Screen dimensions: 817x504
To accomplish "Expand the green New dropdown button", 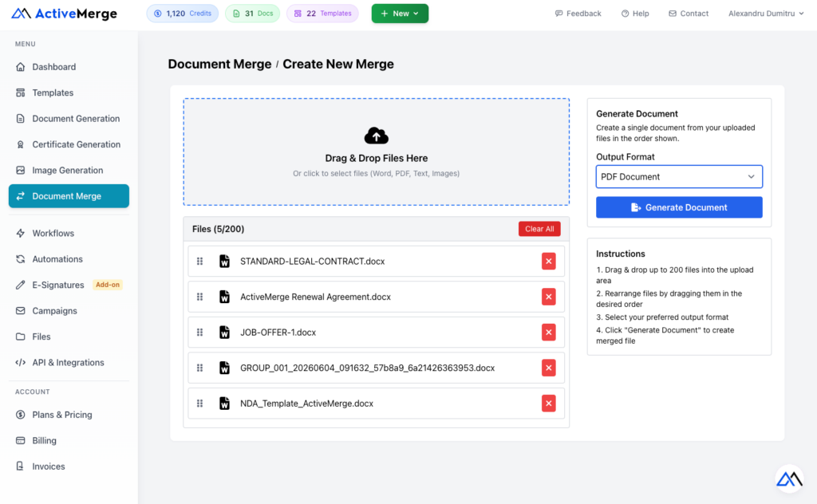I will [x=400, y=14].
